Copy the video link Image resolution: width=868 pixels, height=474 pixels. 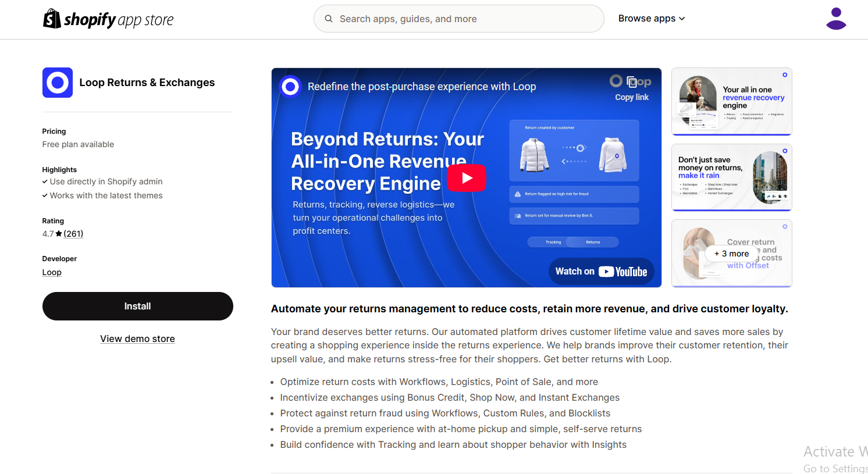pyautogui.click(x=632, y=88)
